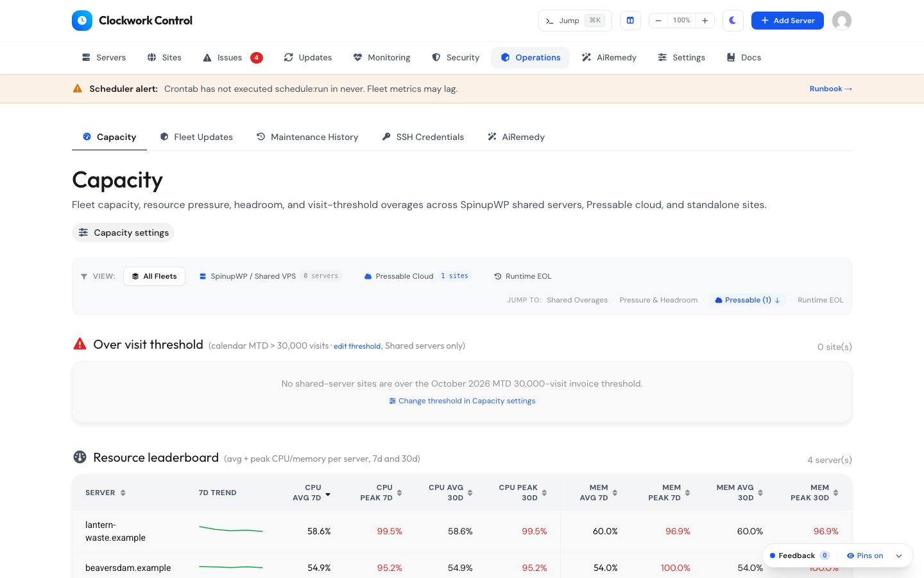Follow the Runbook link in alert
The width and height of the screenshot is (924, 578).
point(831,89)
